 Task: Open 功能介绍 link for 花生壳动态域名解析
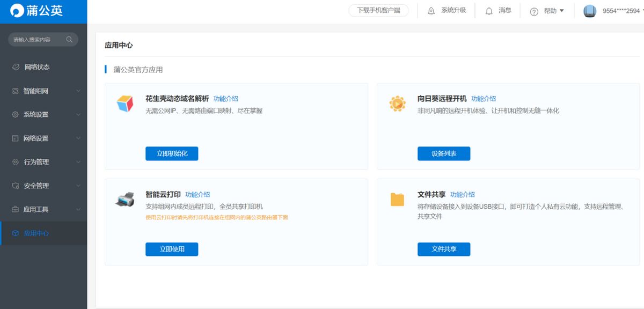point(226,99)
